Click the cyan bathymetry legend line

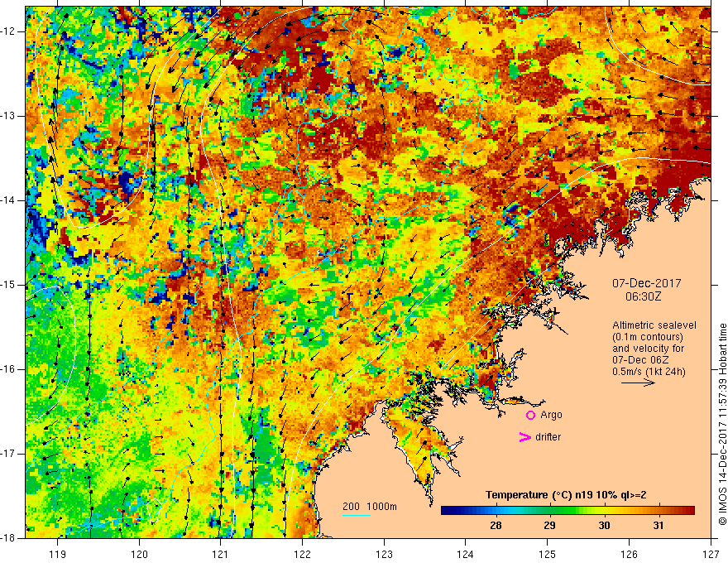[x=357, y=515]
